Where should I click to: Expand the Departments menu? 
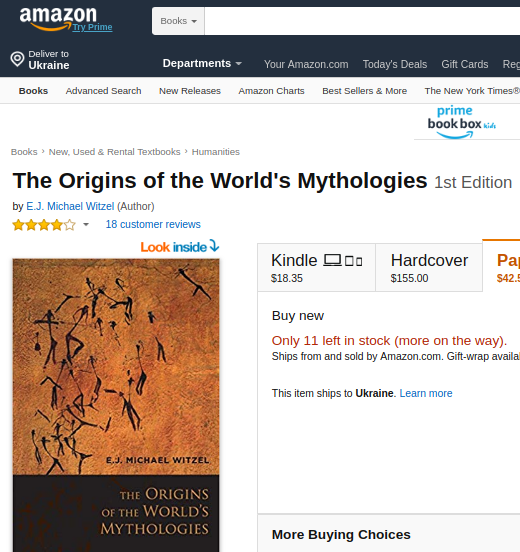[x=202, y=63]
